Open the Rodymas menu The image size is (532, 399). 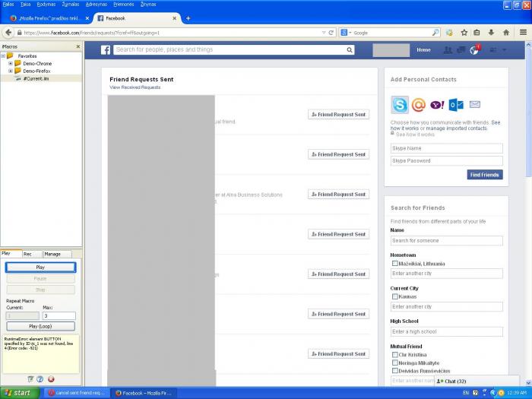(46, 4)
